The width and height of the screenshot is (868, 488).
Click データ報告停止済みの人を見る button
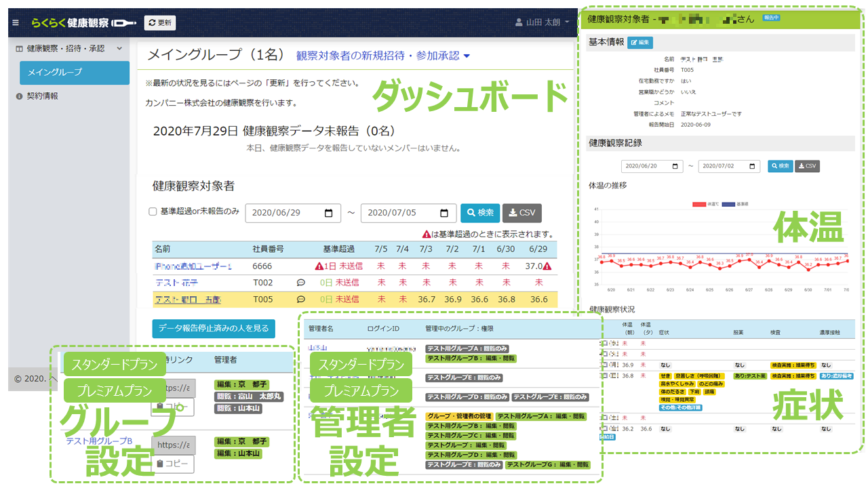pyautogui.click(x=214, y=329)
